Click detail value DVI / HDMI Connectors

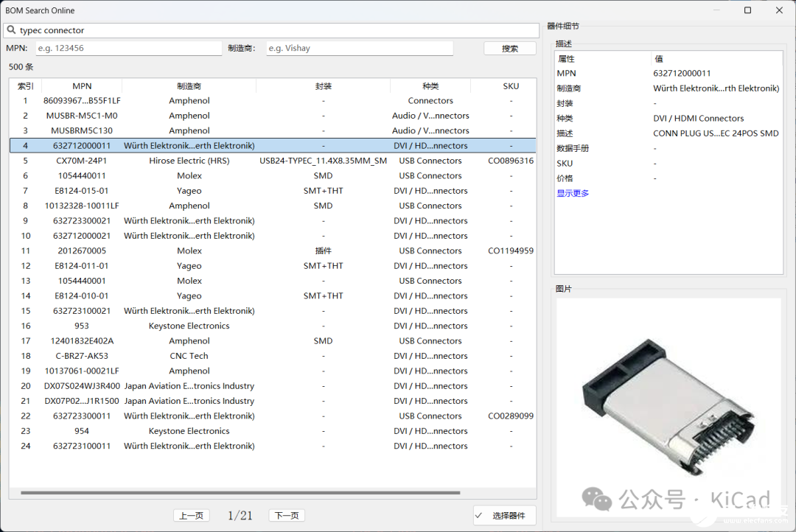pyautogui.click(x=698, y=119)
